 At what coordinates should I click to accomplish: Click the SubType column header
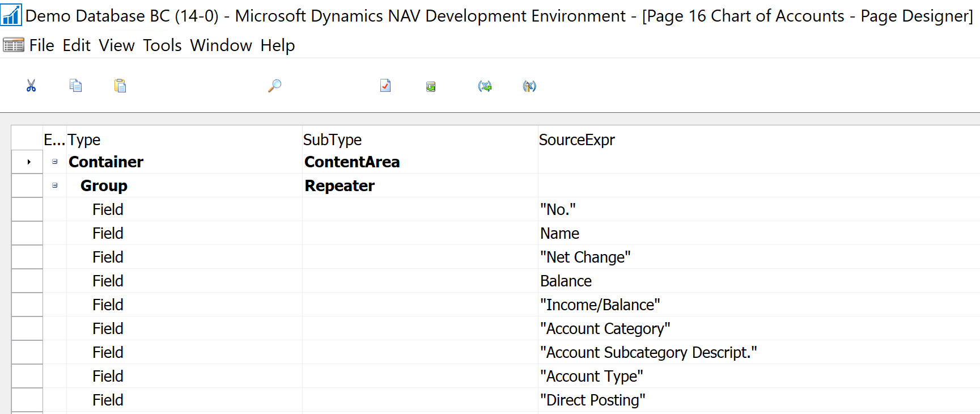tap(420, 140)
